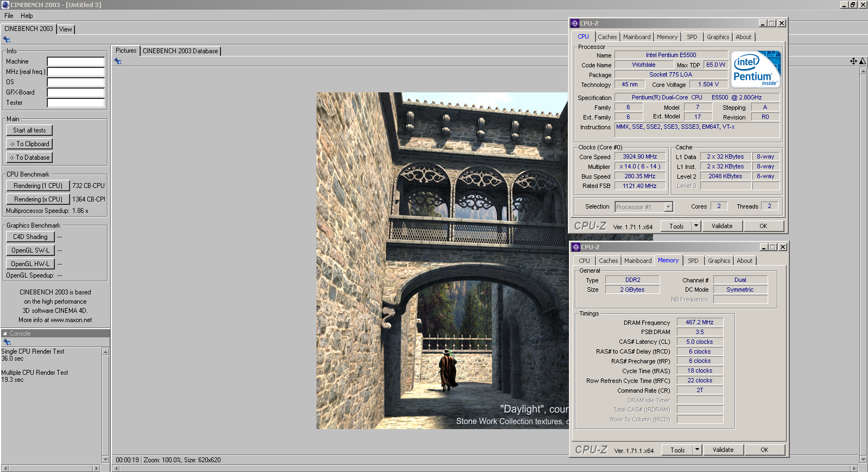
Task: Click Console scrollbar up arrow
Action: 106,352
